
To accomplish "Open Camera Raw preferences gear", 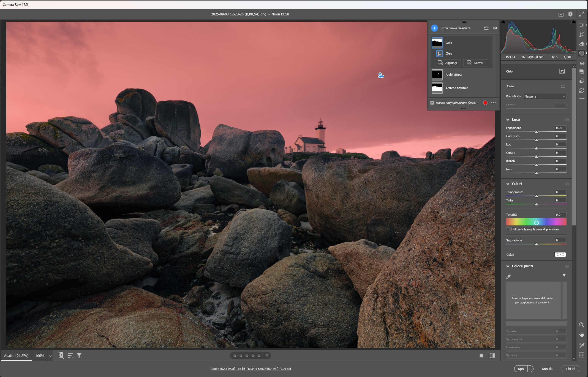I will (x=570, y=14).
